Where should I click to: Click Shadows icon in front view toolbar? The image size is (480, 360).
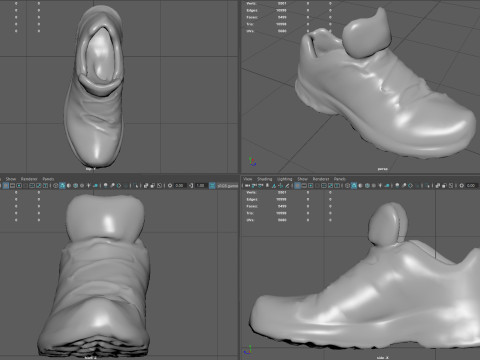coord(95,185)
